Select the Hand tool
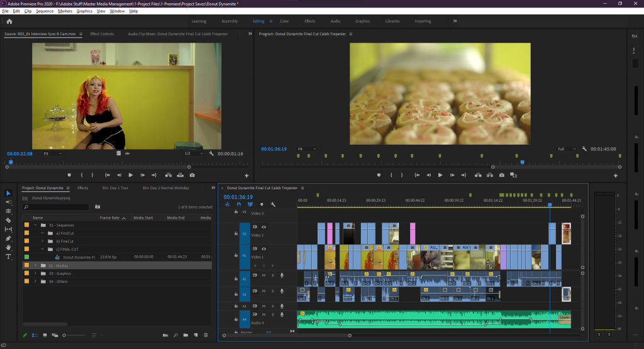This screenshot has height=349, width=644. (x=9, y=248)
